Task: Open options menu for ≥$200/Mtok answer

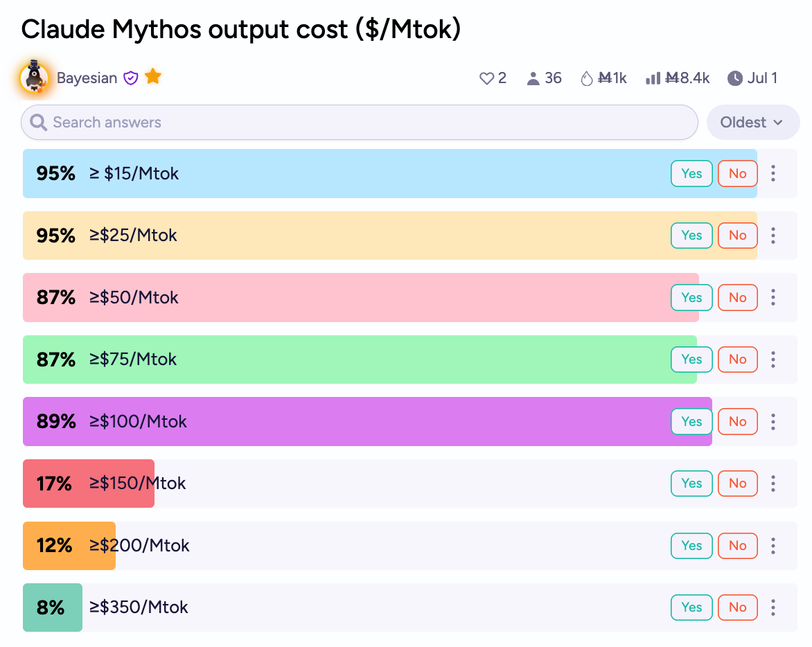Action: point(773,546)
